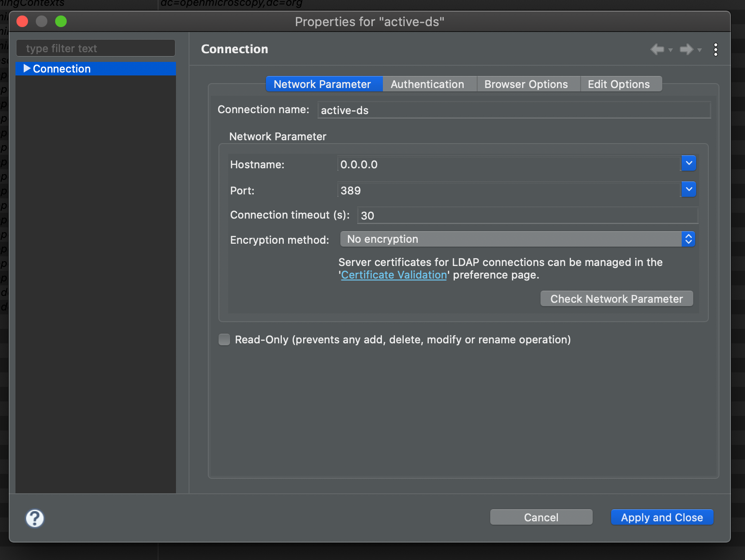Open forward history dropdown arrow
This screenshot has width=745, height=560.
pos(700,50)
